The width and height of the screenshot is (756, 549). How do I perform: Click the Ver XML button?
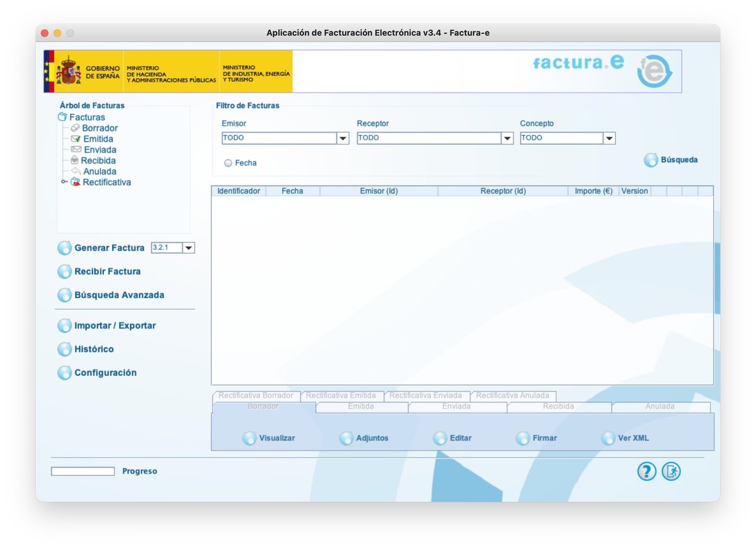(626, 438)
